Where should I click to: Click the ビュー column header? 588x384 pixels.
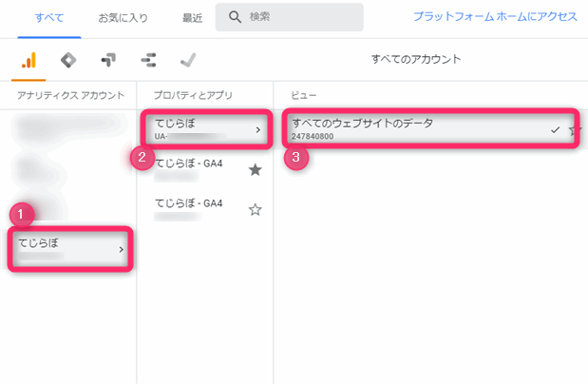pyautogui.click(x=303, y=95)
